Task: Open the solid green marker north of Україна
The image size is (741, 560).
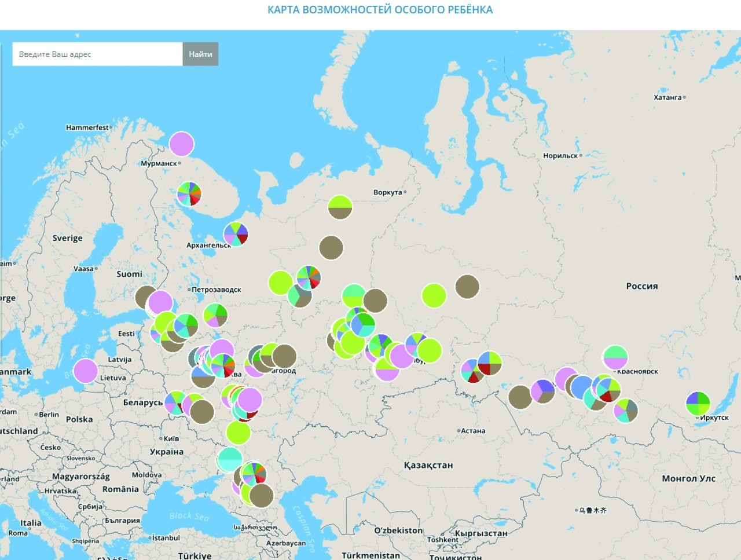Action: tap(238, 433)
